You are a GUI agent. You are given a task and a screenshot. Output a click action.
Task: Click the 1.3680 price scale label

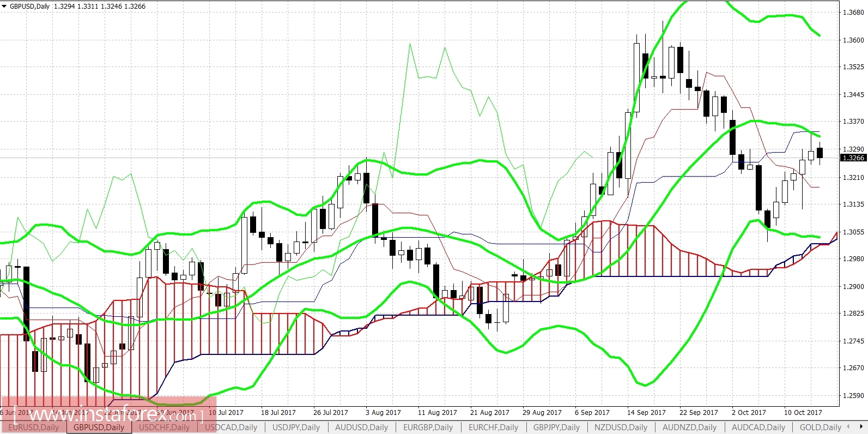click(853, 13)
